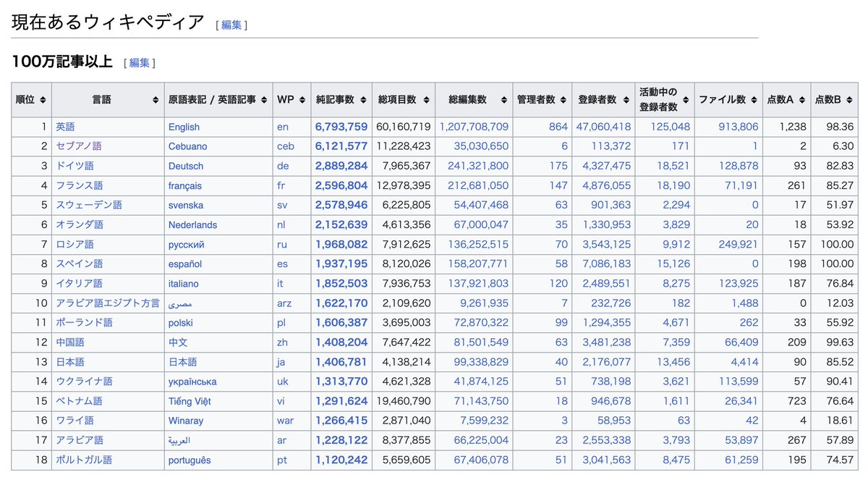This screenshot has width=868, height=480.
Task: Sort table by 順位 column arrows
Action: point(43,100)
